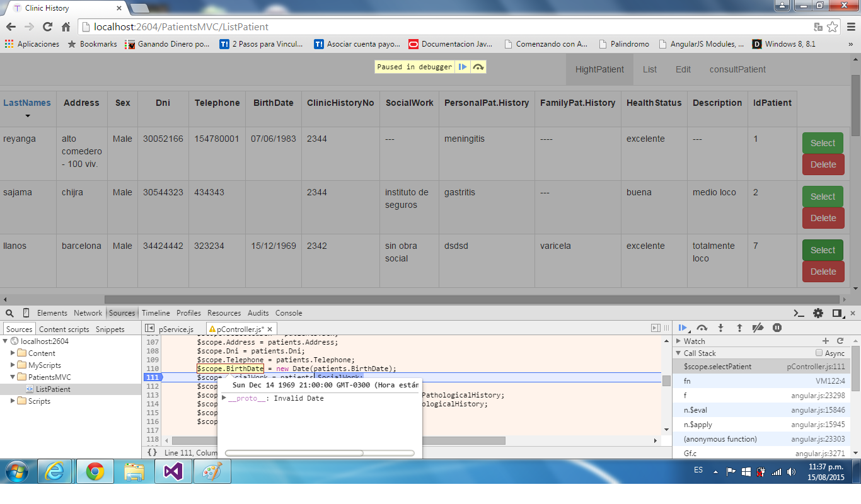Click translate page icon in address bar
The width and height of the screenshot is (861, 504).
coord(818,27)
